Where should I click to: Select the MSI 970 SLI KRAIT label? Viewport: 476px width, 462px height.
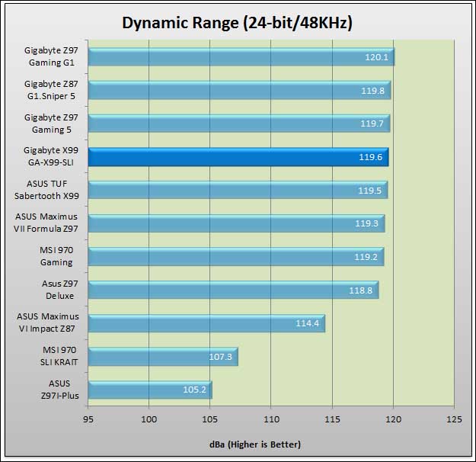pyautogui.click(x=59, y=356)
